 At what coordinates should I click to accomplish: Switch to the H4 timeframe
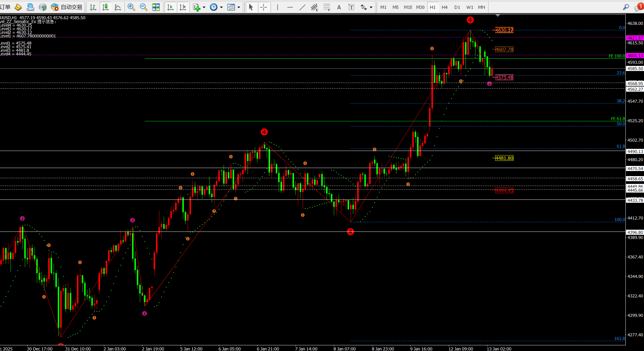(x=445, y=7)
